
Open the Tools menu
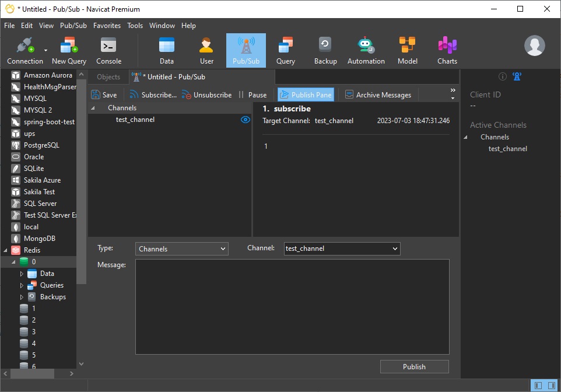click(x=135, y=26)
